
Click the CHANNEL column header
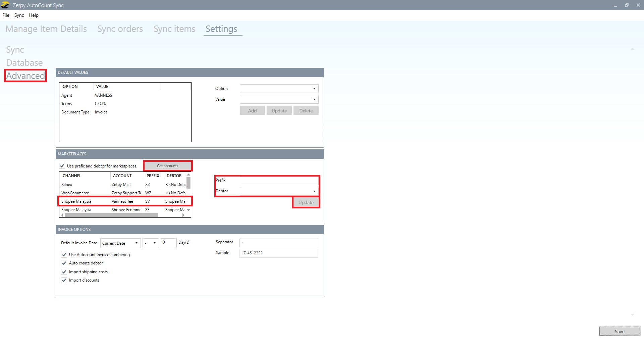tap(85, 176)
